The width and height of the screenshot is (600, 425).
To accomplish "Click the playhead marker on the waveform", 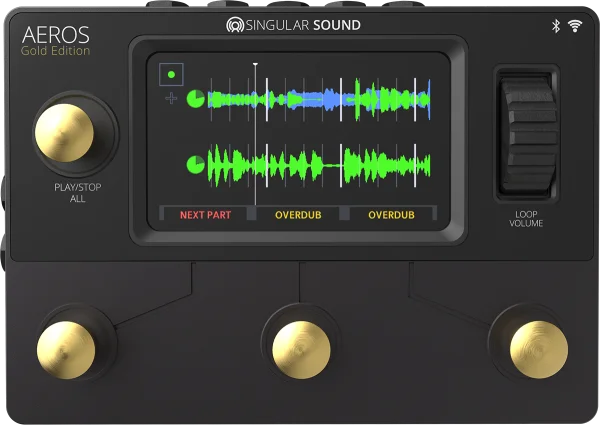I will pos(255,134).
